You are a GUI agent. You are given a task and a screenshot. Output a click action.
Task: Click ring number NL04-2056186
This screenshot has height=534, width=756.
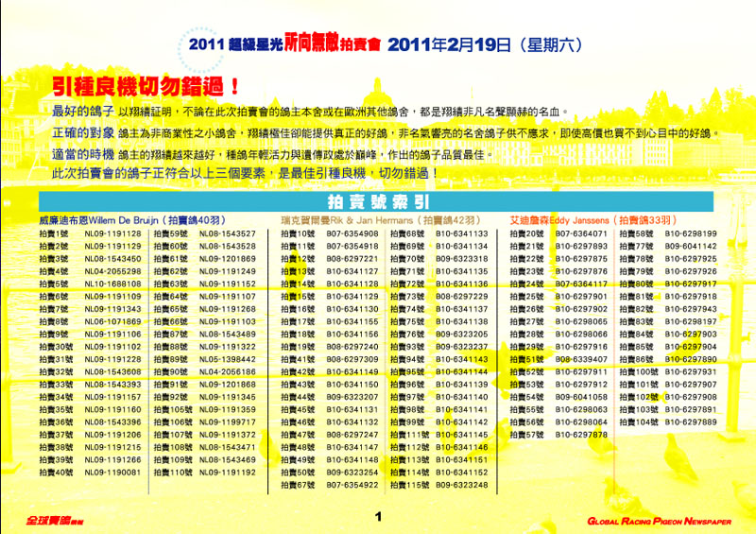(x=228, y=372)
